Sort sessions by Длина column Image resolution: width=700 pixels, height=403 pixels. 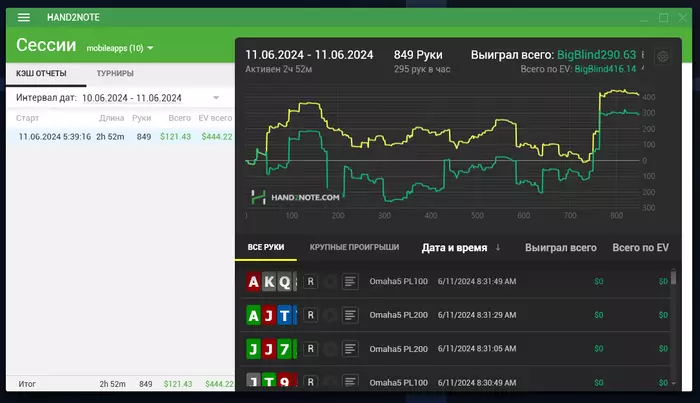pos(112,118)
